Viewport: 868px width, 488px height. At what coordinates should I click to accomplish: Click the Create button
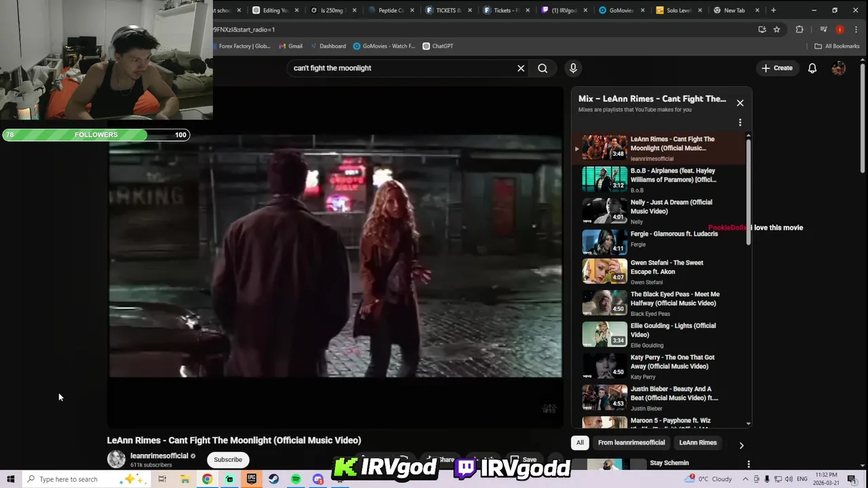click(777, 68)
